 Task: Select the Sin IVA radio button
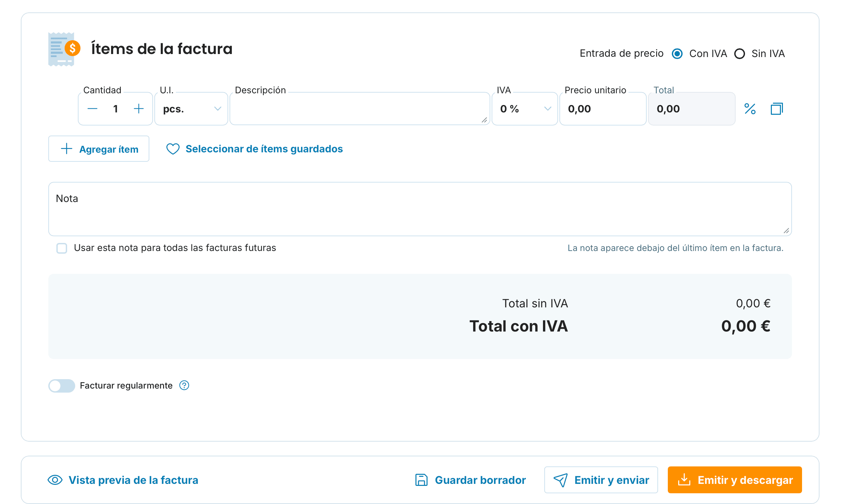pos(739,54)
